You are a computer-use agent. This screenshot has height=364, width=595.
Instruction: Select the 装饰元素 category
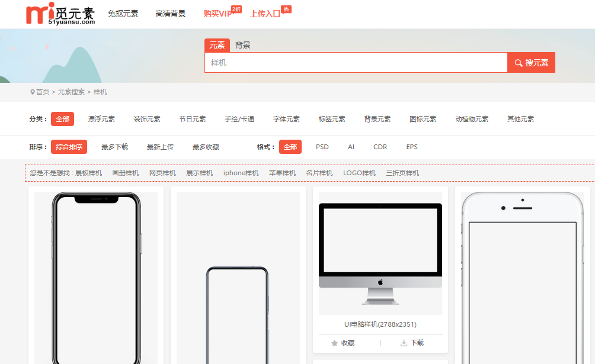[147, 119]
